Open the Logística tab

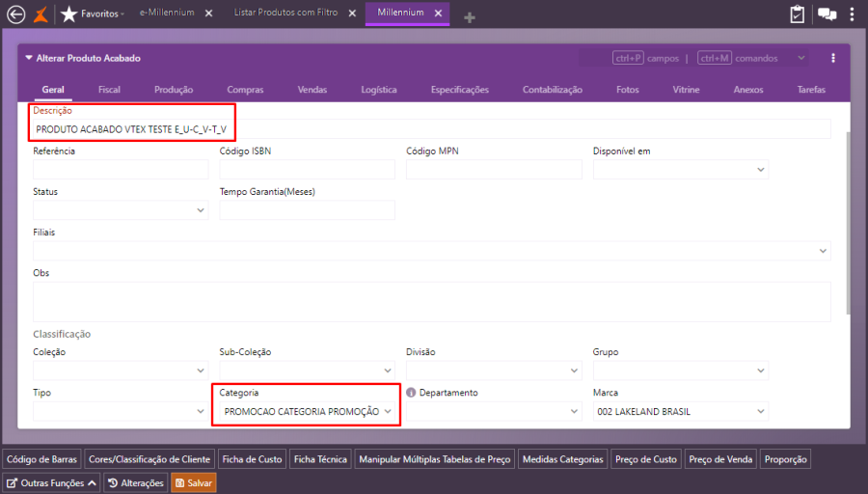pos(379,90)
